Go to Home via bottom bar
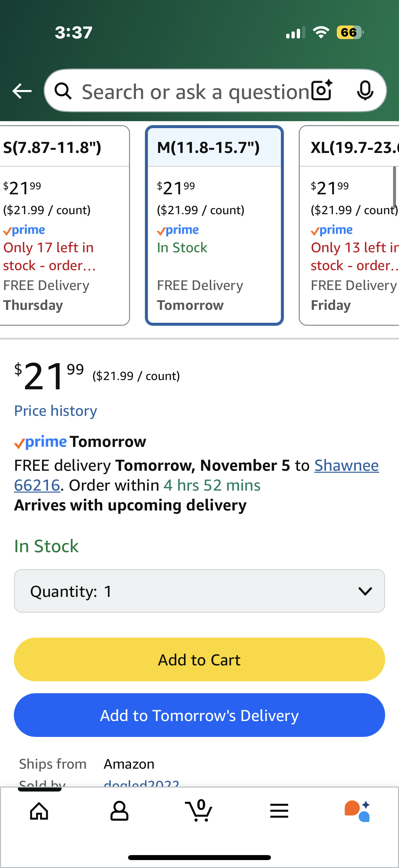Viewport: 399px width, 868px height. click(x=39, y=810)
